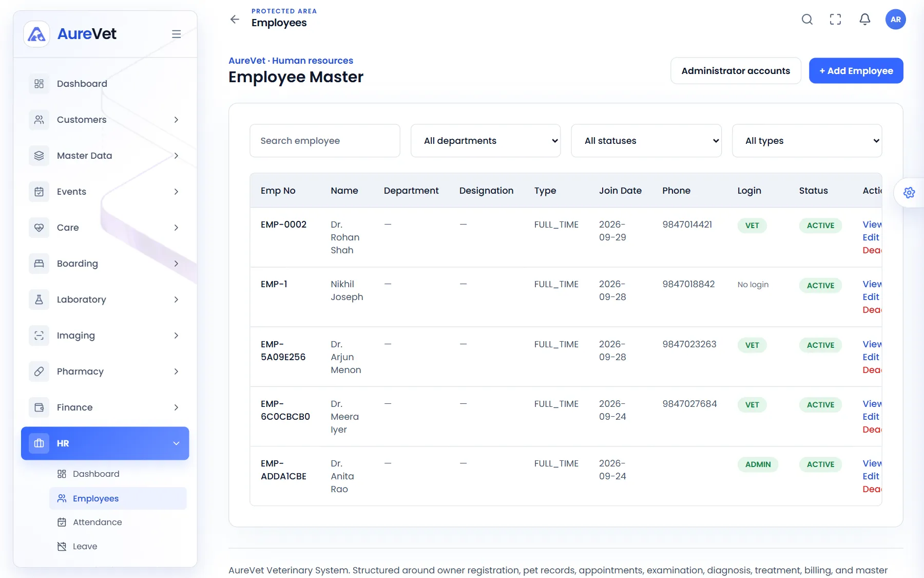Select the Employees submenu item
This screenshot has width=924, height=578.
(x=118, y=498)
